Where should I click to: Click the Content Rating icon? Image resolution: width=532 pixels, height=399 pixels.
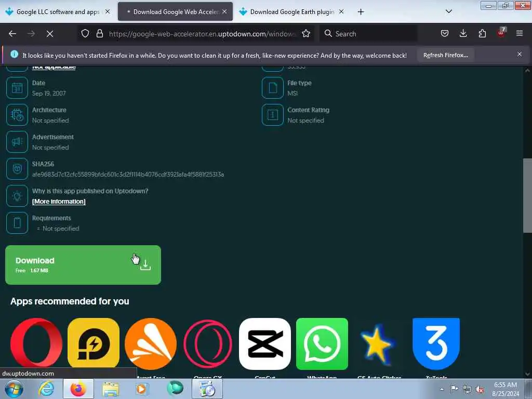tap(272, 115)
